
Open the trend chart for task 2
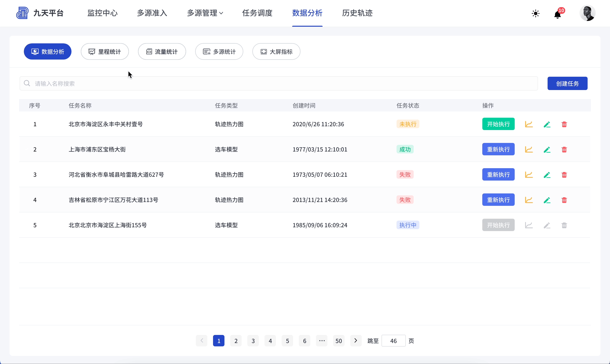529,149
